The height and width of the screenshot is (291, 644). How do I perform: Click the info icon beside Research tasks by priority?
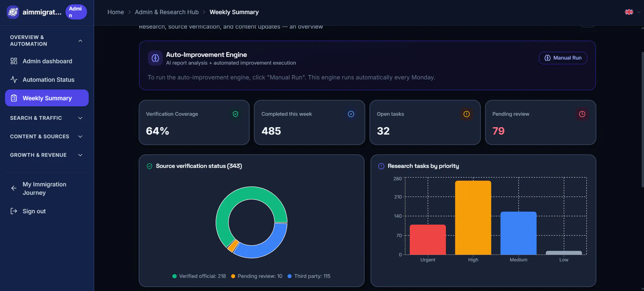381,166
